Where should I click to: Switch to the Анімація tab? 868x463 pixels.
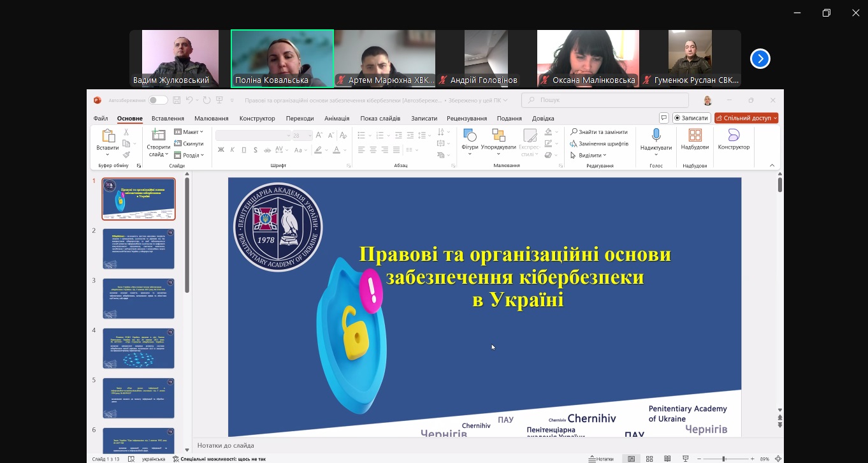(x=336, y=118)
